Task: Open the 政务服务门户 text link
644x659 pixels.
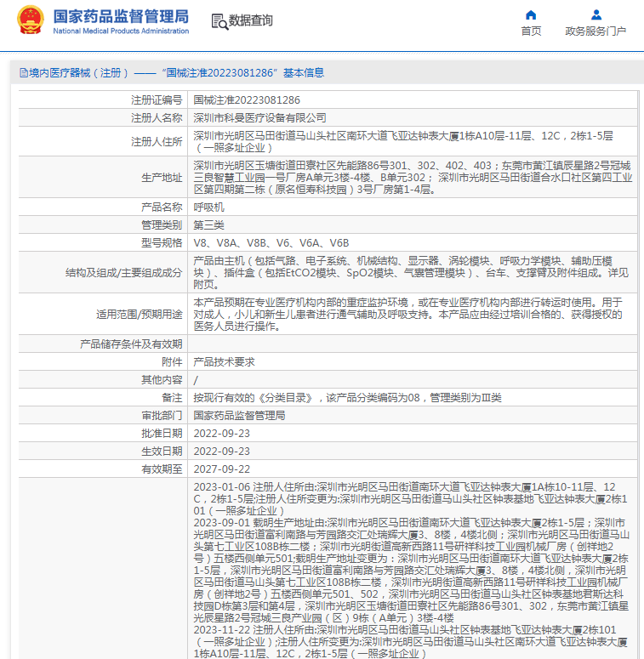Action: click(596, 31)
